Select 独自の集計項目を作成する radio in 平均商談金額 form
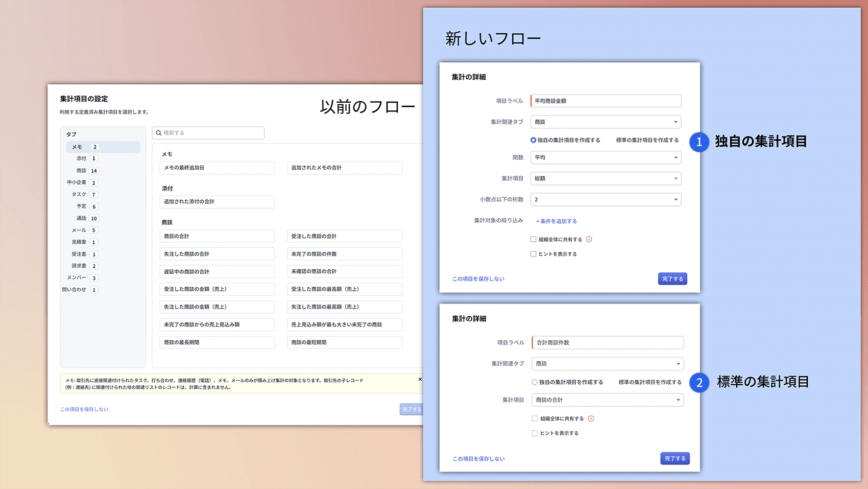 pos(534,140)
